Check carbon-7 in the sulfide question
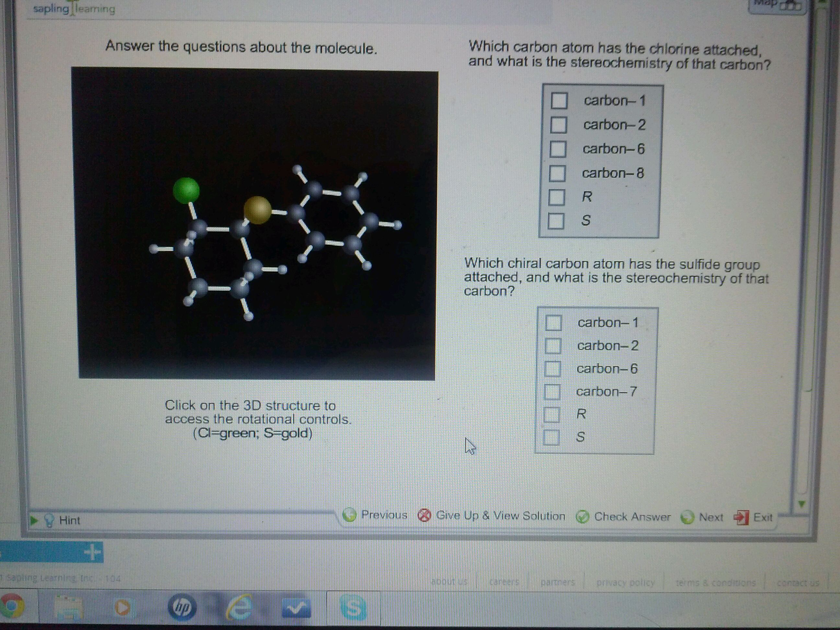Viewport: 840px width, 630px height. pyautogui.click(x=552, y=391)
